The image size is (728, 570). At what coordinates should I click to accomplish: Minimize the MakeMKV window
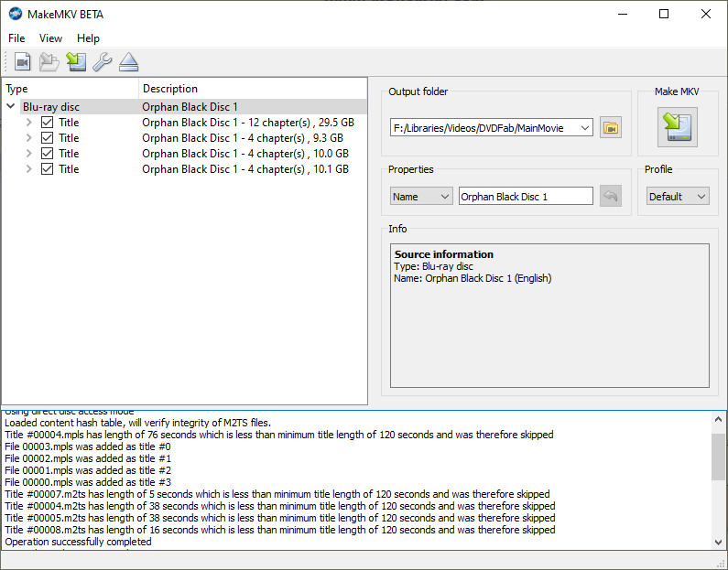pos(623,14)
